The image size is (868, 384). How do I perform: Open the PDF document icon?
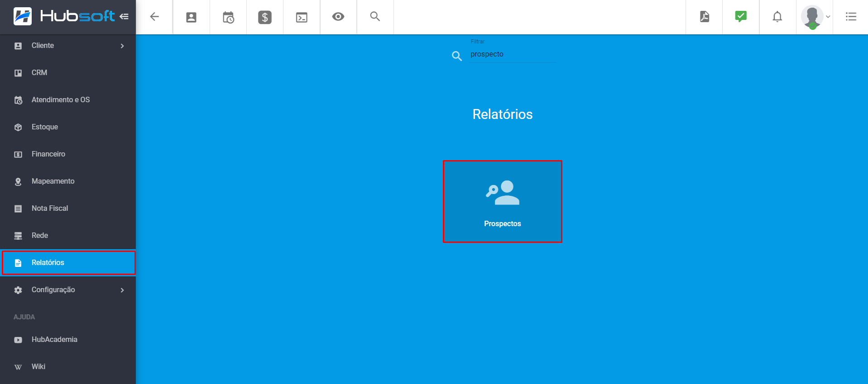(x=705, y=17)
